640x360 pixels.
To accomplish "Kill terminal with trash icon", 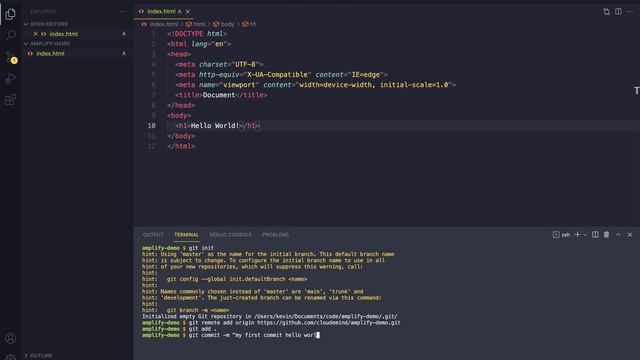I will point(607,235).
